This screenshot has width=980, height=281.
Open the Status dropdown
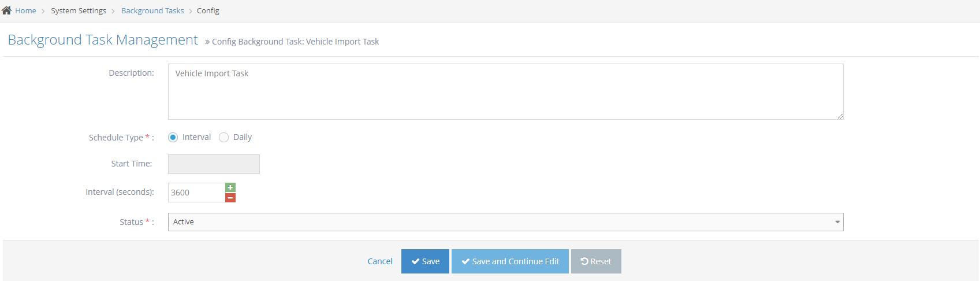coord(505,222)
